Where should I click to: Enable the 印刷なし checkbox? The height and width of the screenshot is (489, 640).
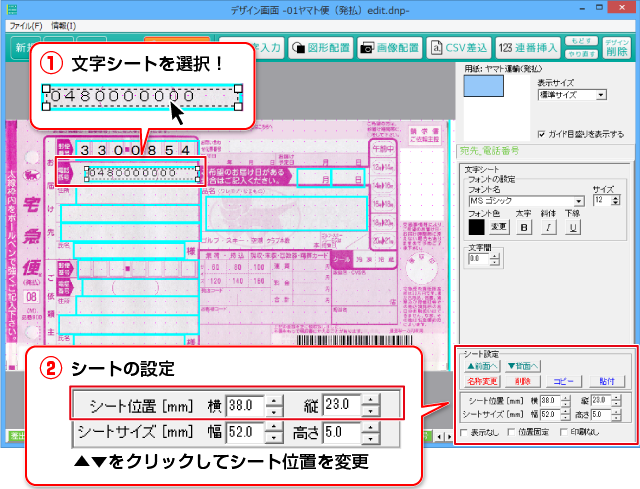(564, 432)
